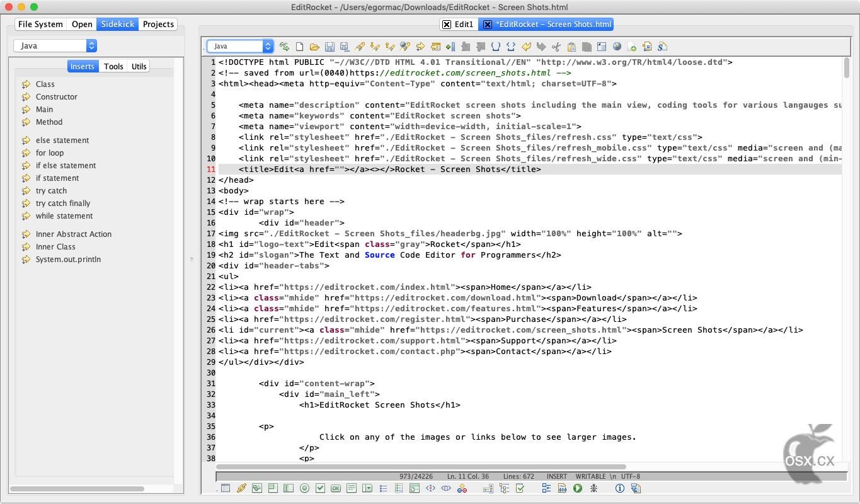Click the radio button insert icon
Screen dimensions: 860x504
304,488
